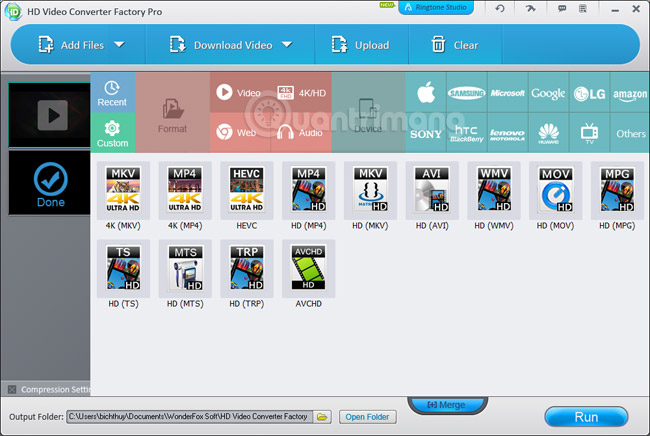
Task: Open the Format category
Action: 172,113
